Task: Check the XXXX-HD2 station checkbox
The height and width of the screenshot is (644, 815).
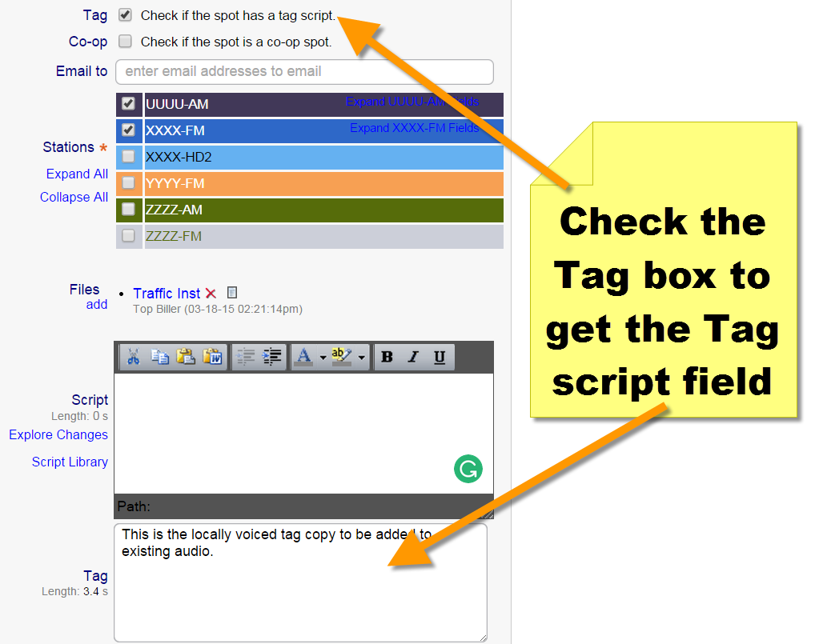Action: click(x=128, y=156)
